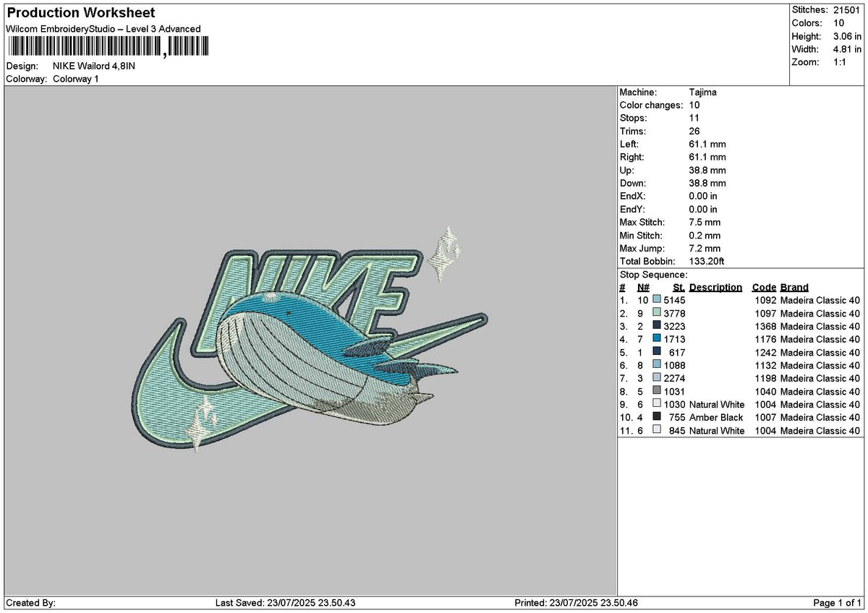The height and width of the screenshot is (613, 868).
Task: Select thread code 1040
Action: [766, 390]
